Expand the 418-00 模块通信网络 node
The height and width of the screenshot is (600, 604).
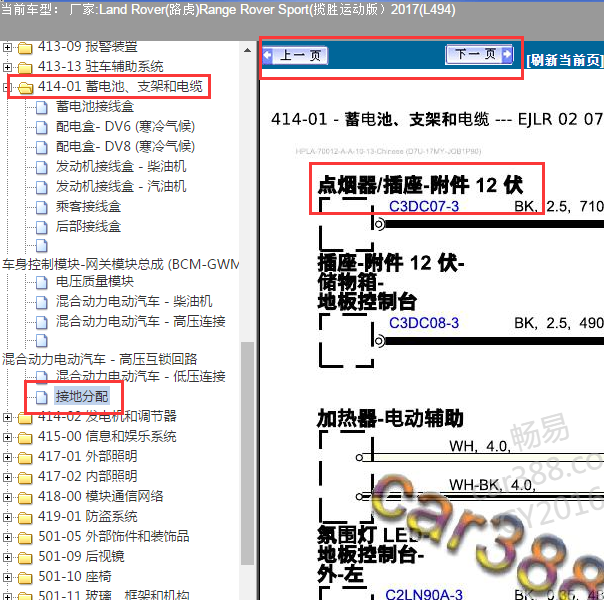point(7,498)
